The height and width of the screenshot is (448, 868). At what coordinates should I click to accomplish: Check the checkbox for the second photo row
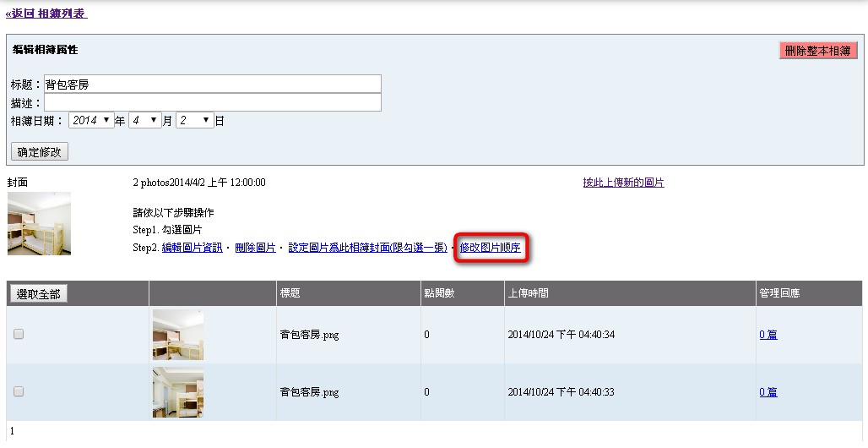[19, 392]
